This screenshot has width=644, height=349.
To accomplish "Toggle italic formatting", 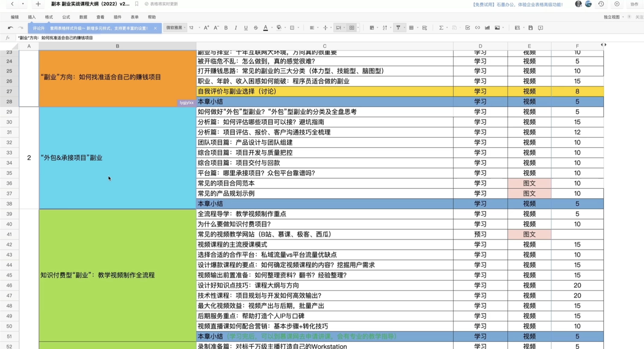I will point(236,28).
